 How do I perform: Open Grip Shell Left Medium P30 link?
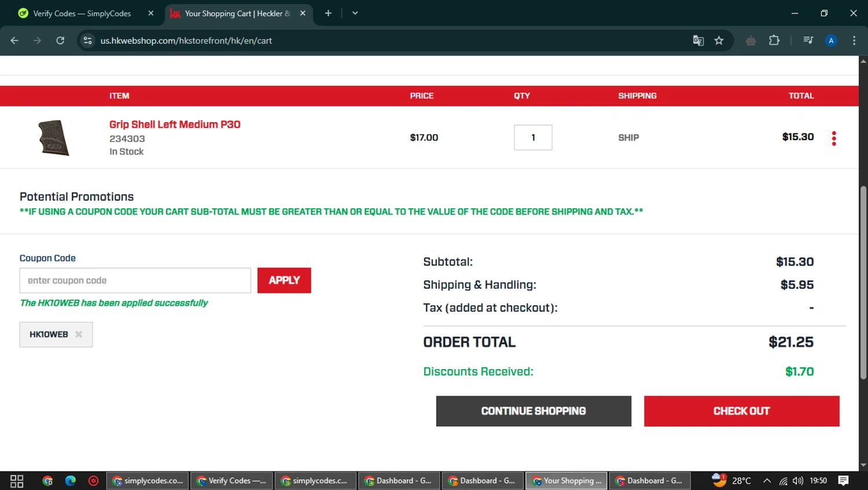175,124
